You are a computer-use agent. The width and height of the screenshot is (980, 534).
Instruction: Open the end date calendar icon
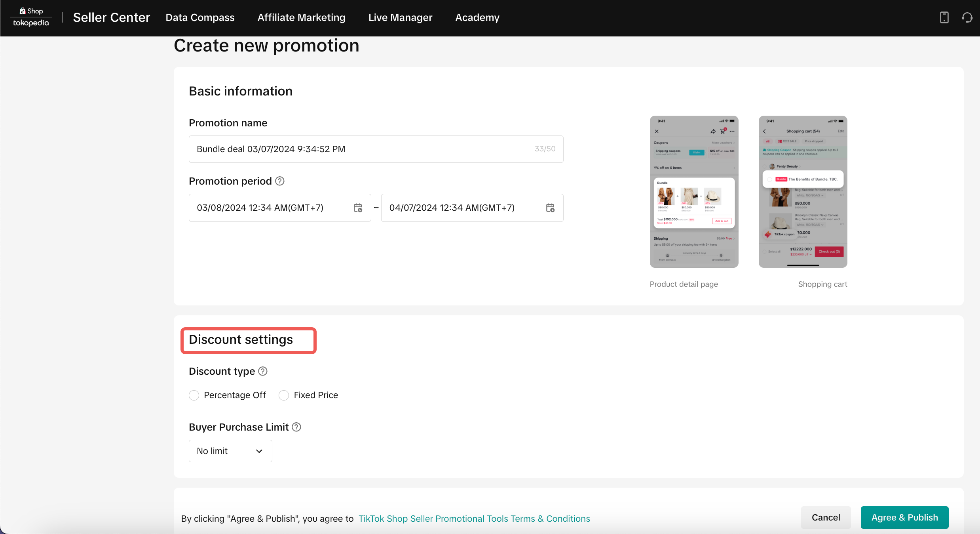pyautogui.click(x=550, y=208)
